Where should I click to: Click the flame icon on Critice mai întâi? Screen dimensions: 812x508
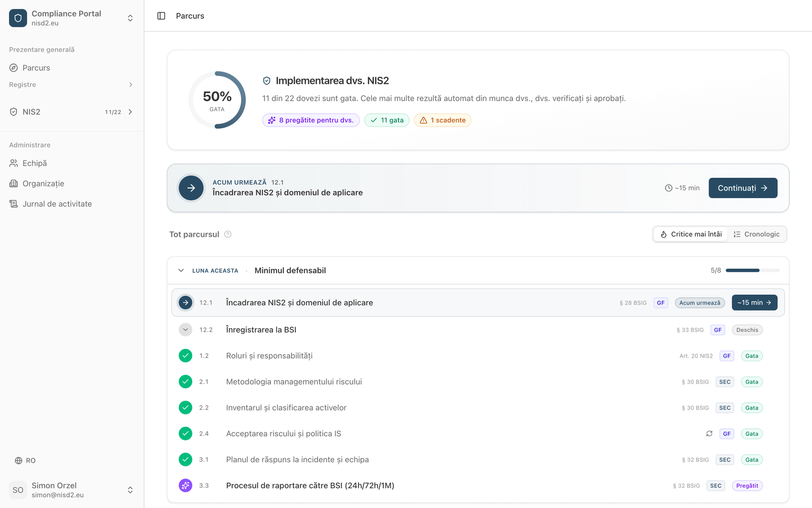point(664,234)
